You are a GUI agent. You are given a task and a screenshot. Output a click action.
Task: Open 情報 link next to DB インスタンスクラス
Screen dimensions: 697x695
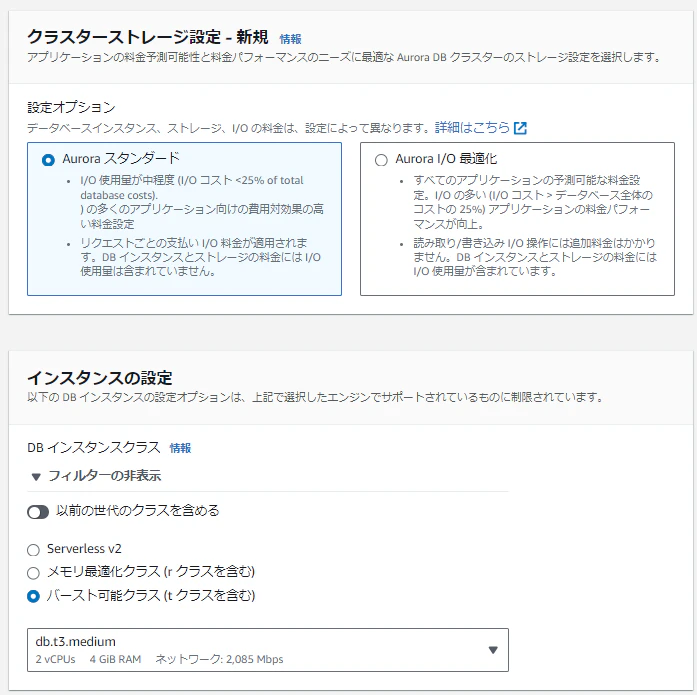(x=180, y=448)
